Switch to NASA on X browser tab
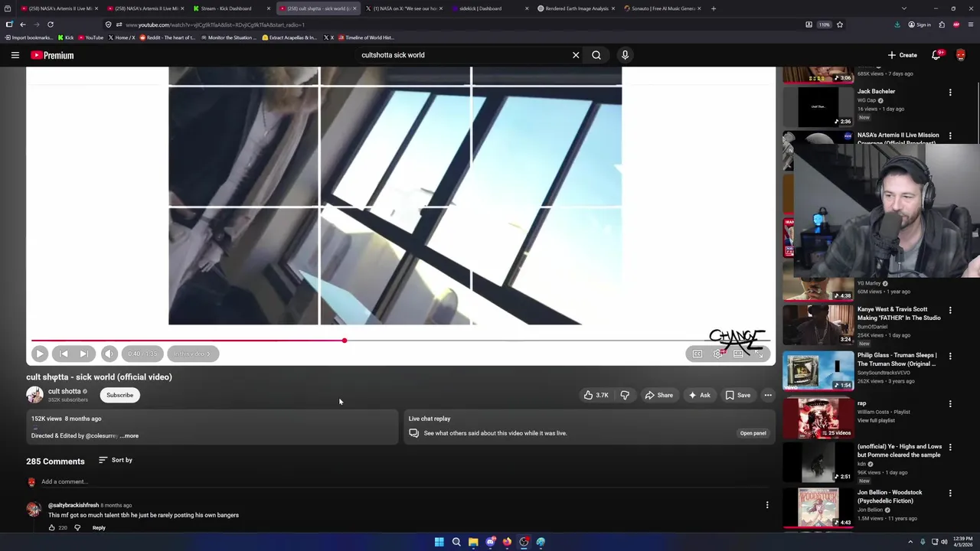This screenshot has height=551, width=980. 403,8
